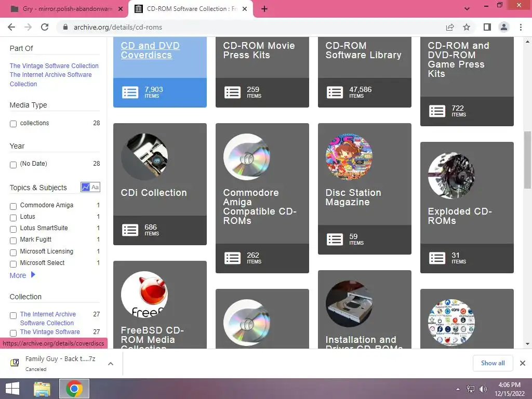532x399 pixels.
Task: Click the list icon on Exploded CD-ROMs card
Action: (437, 258)
